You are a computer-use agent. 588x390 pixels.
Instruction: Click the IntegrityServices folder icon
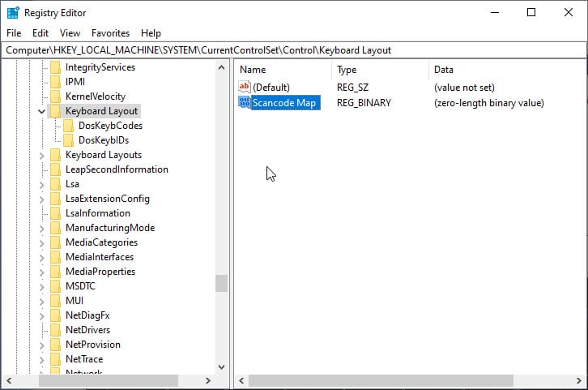pyautogui.click(x=56, y=67)
